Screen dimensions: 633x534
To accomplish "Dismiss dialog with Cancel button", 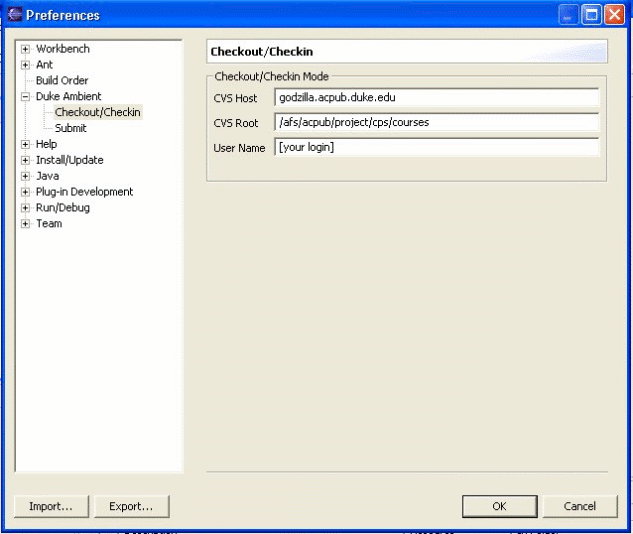I will pos(580,506).
